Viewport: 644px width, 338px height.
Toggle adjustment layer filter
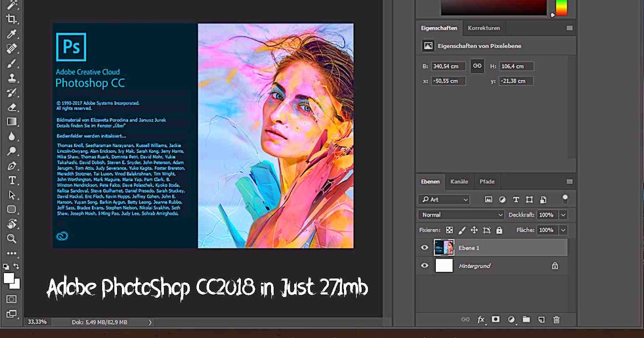tap(502, 200)
